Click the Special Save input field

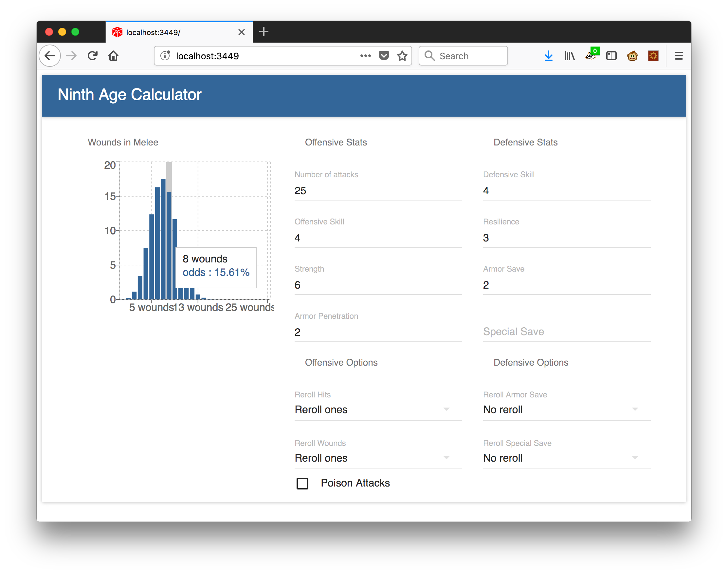tap(567, 332)
